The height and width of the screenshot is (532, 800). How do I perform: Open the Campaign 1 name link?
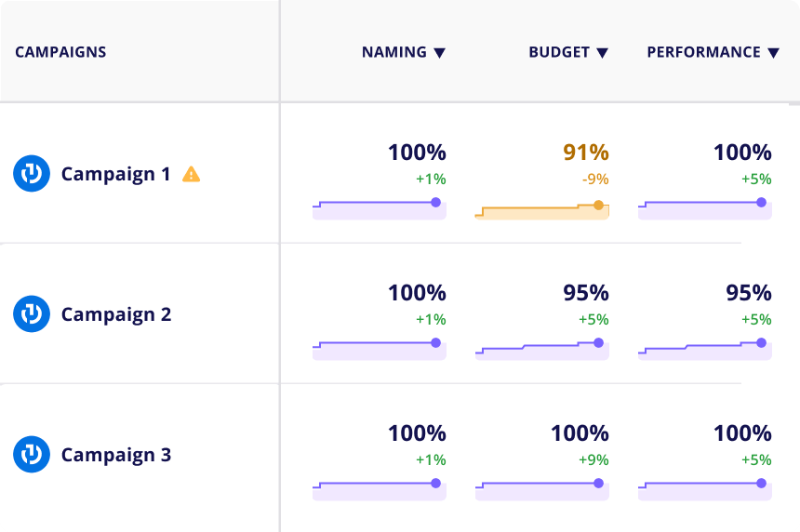115,174
